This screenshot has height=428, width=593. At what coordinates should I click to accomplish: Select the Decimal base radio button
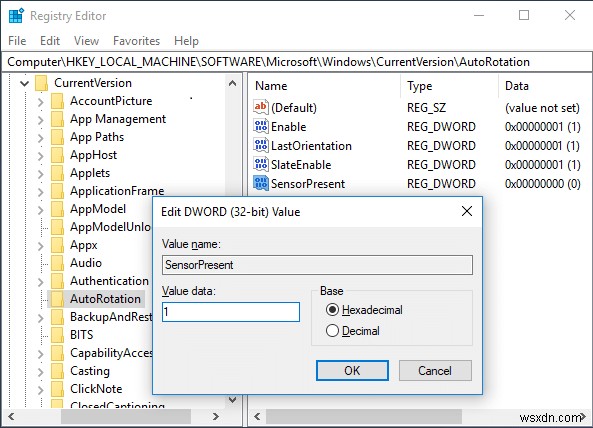[x=332, y=331]
